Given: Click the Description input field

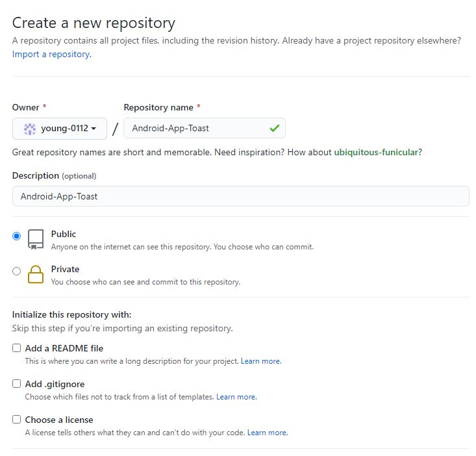Looking at the screenshot, I should 241,196.
